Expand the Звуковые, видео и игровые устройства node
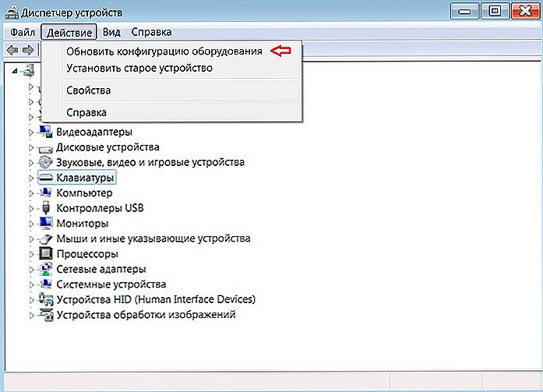 coord(31,163)
